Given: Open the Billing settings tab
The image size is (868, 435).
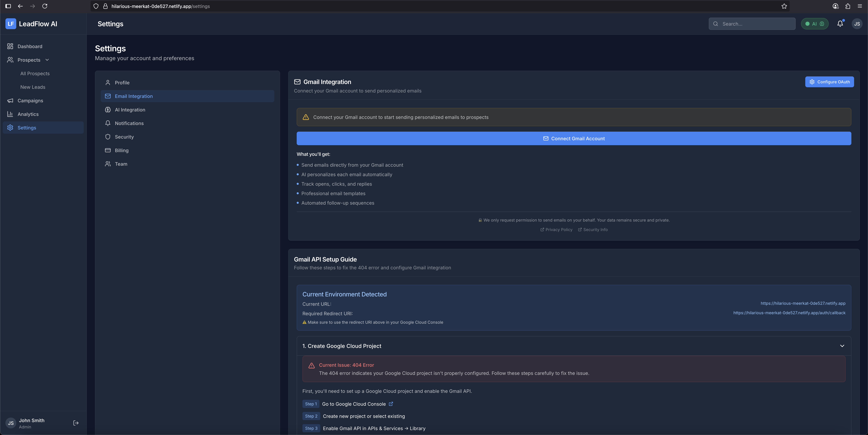Looking at the screenshot, I should pyautogui.click(x=122, y=150).
